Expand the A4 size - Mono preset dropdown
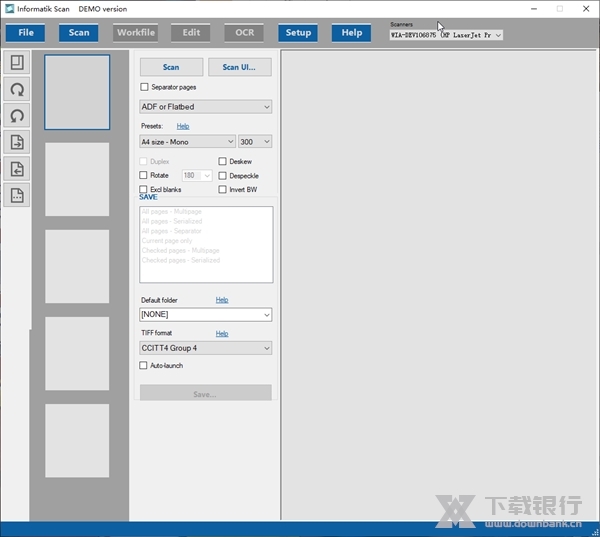 pyautogui.click(x=187, y=142)
